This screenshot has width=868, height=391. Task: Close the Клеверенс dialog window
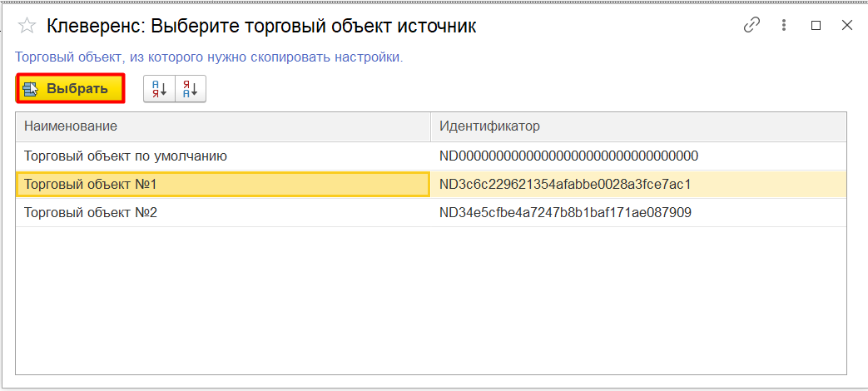pos(847,25)
